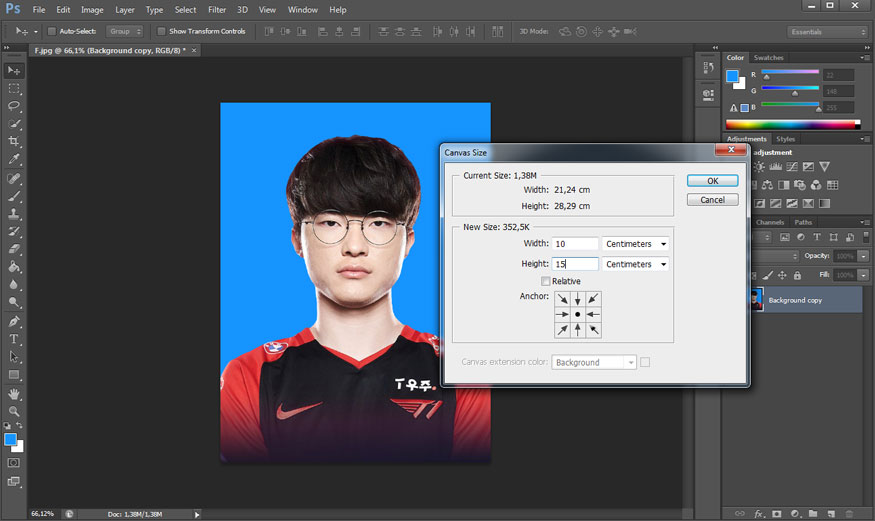Select the Hand tool
The height and width of the screenshot is (521, 875).
click(x=14, y=394)
